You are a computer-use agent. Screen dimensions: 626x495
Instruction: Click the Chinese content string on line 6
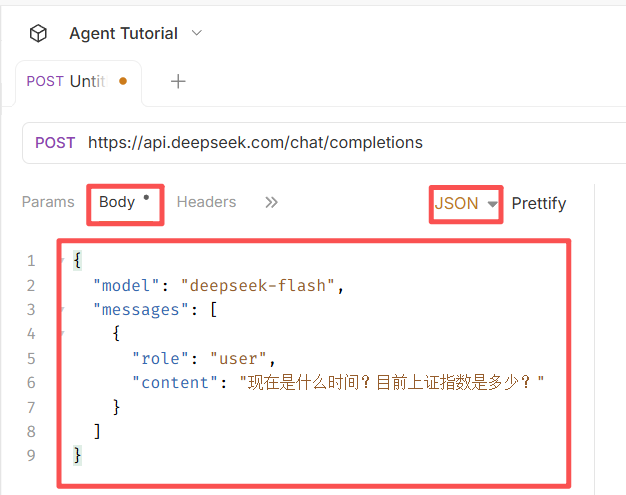tap(392, 382)
